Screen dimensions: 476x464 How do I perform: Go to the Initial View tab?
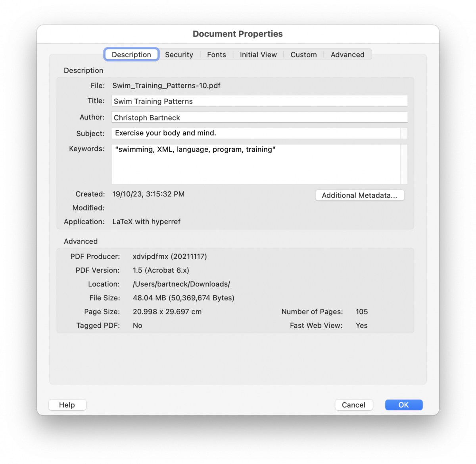[258, 55]
